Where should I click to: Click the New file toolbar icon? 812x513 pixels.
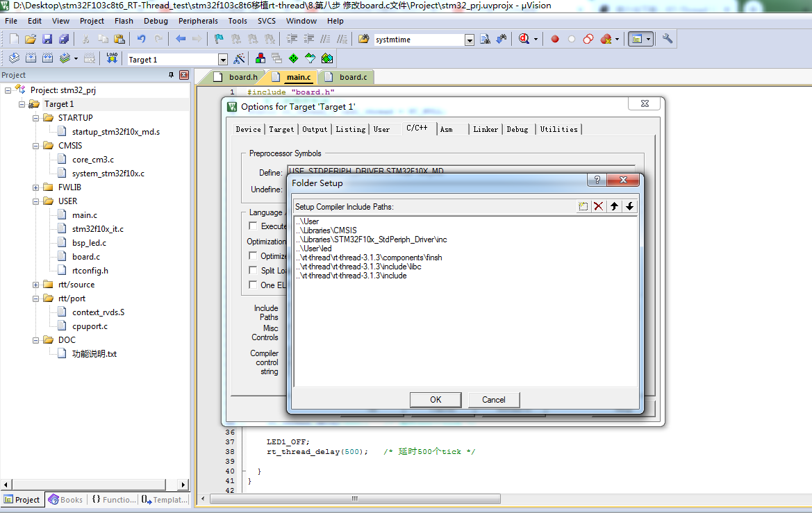pos(14,39)
